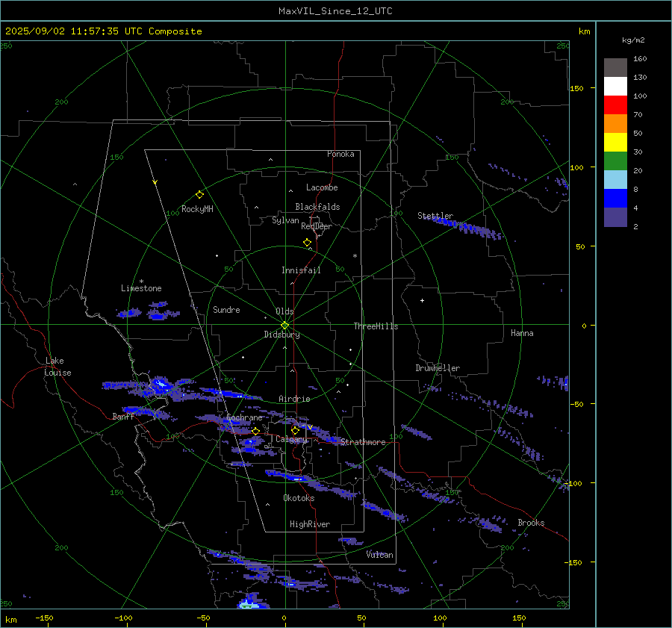Click the Okotoks map label
The image size is (672, 628).
tap(299, 498)
